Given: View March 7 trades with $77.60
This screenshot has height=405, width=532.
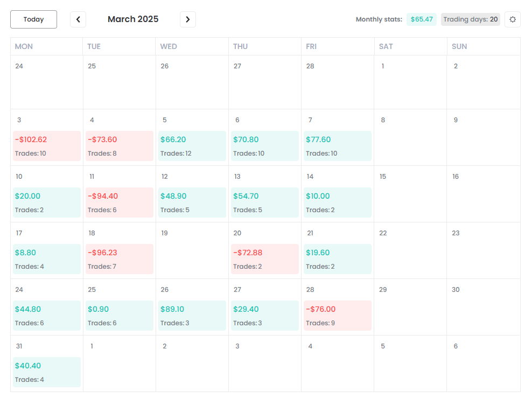Looking at the screenshot, I should pos(338,146).
